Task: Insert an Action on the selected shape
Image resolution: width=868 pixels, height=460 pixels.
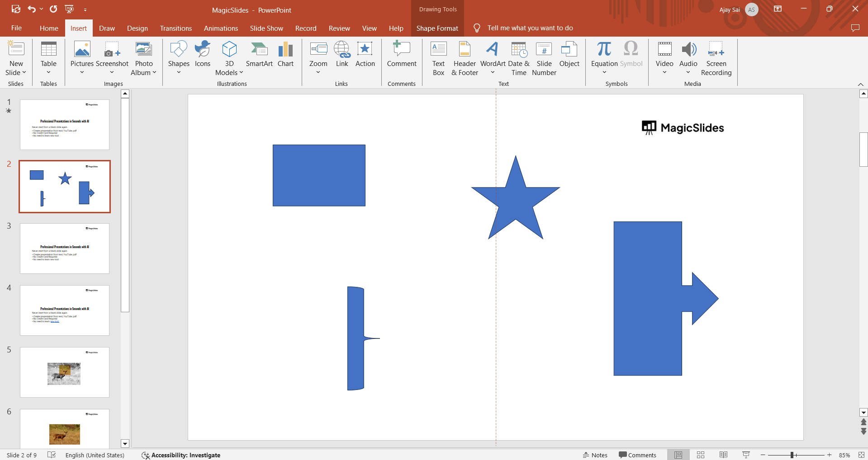Action: [x=365, y=55]
